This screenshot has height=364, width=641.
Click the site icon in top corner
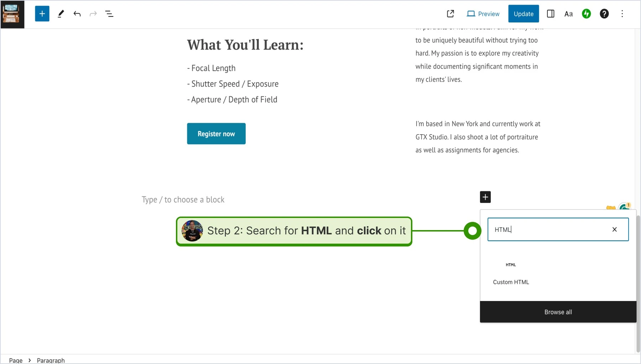[12, 14]
